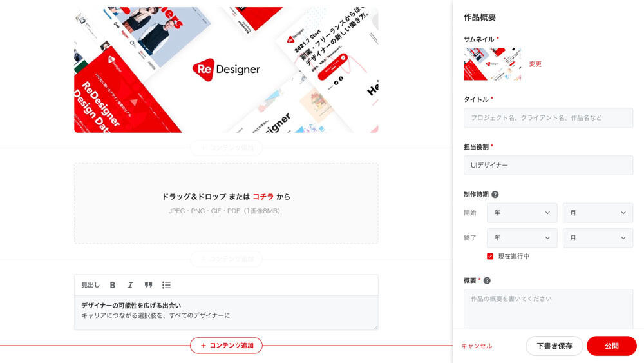Save draft with 下書き保存 button
This screenshot has width=644, height=363.
[x=554, y=346]
